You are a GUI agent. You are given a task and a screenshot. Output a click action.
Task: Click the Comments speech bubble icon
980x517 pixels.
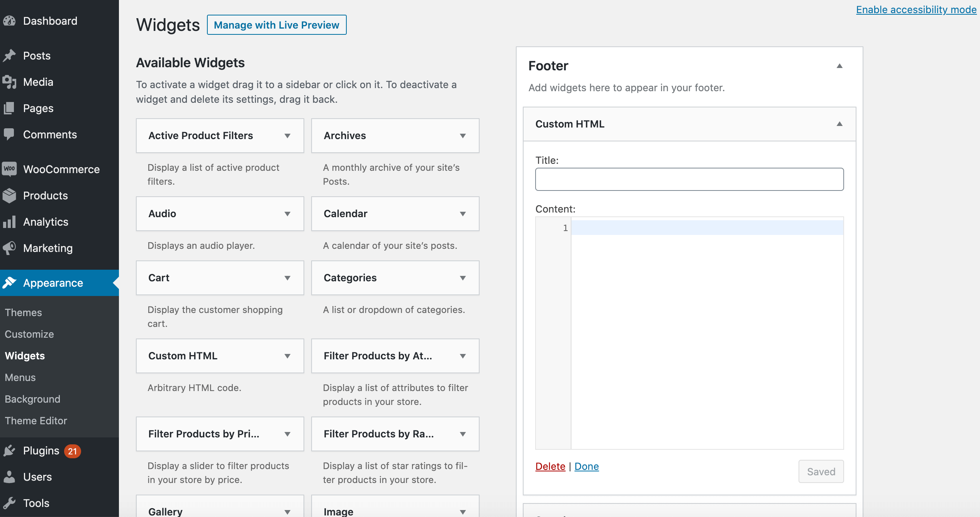[x=9, y=134]
